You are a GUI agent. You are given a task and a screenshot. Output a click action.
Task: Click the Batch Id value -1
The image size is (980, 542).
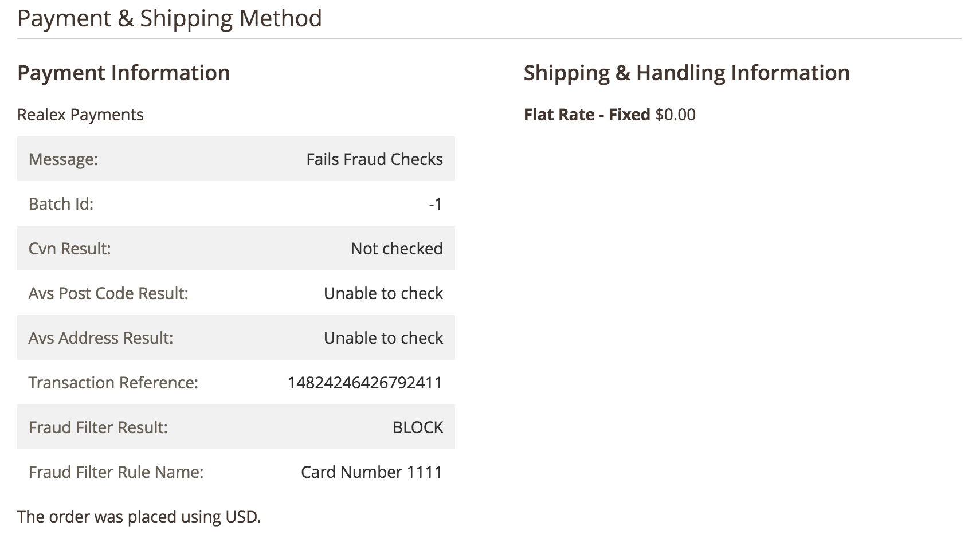pyautogui.click(x=436, y=203)
